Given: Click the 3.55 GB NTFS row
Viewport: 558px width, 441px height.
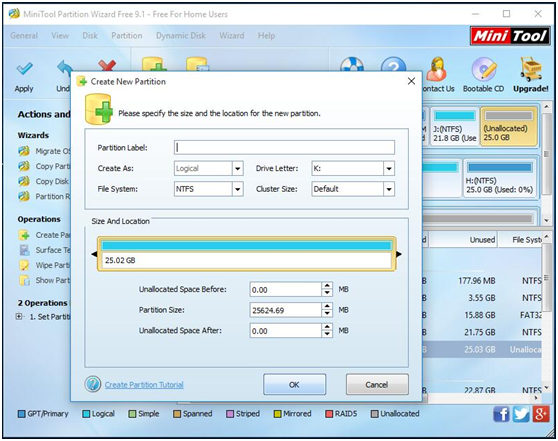Looking at the screenshot, I should 482,298.
